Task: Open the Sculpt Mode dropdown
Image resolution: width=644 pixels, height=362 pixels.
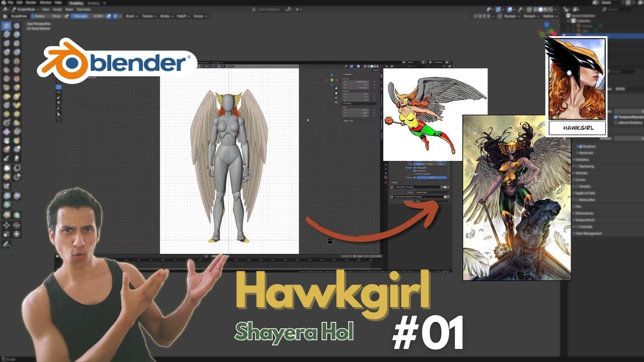Action: click(x=26, y=10)
